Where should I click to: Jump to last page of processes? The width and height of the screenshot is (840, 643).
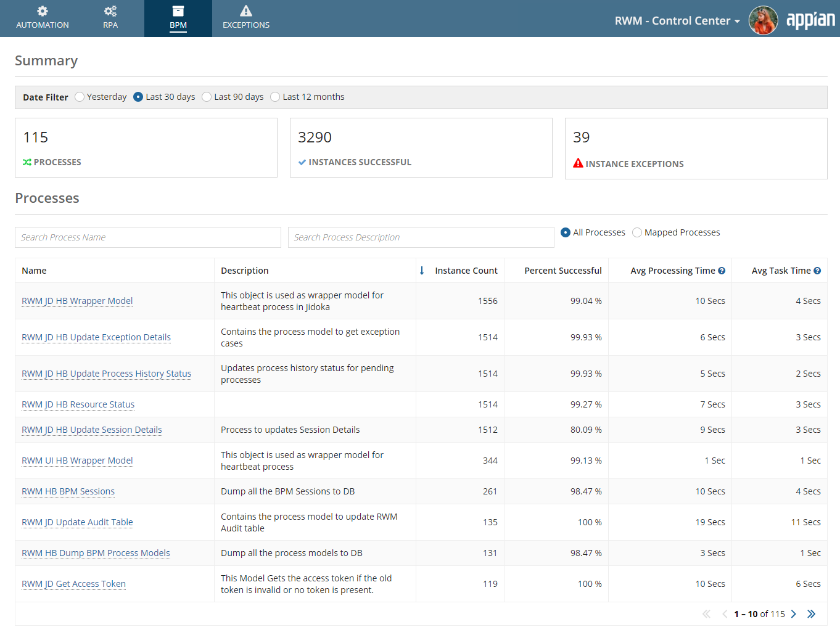click(811, 614)
